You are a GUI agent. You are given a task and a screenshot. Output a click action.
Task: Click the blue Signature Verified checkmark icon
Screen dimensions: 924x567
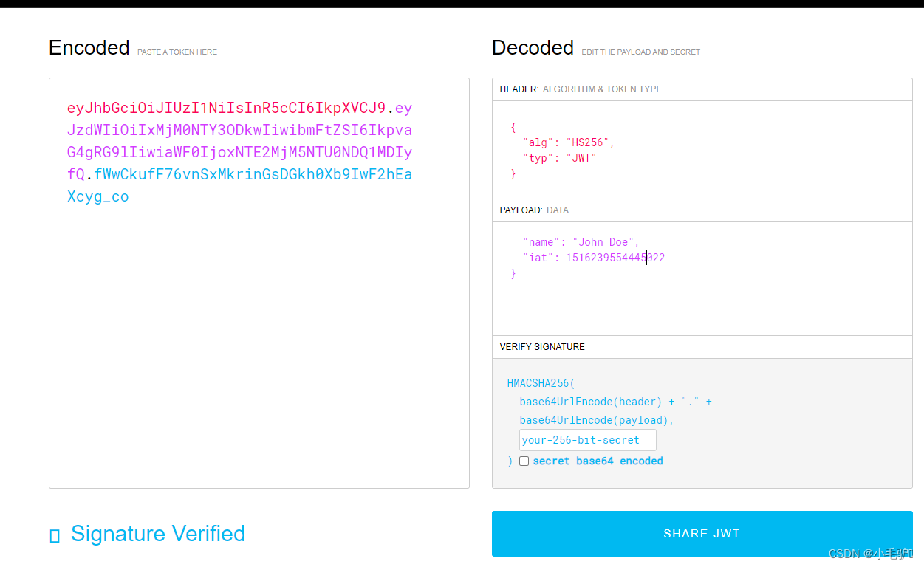click(x=55, y=534)
